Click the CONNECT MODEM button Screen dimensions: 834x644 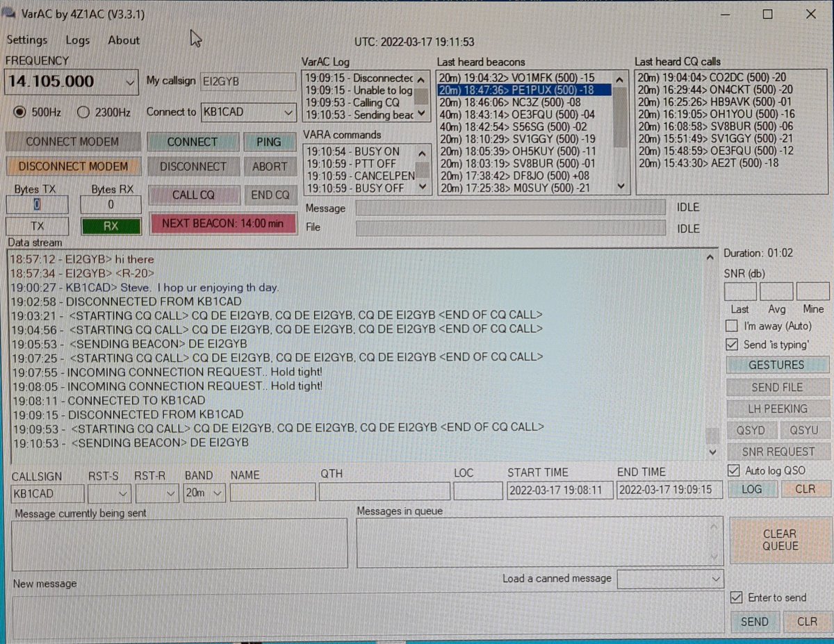click(x=73, y=142)
